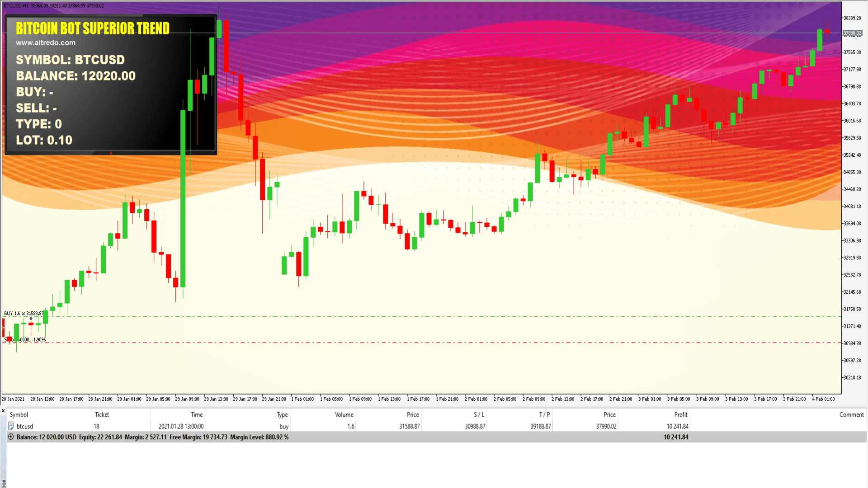Click the second Price column header left of Profit

(x=609, y=414)
